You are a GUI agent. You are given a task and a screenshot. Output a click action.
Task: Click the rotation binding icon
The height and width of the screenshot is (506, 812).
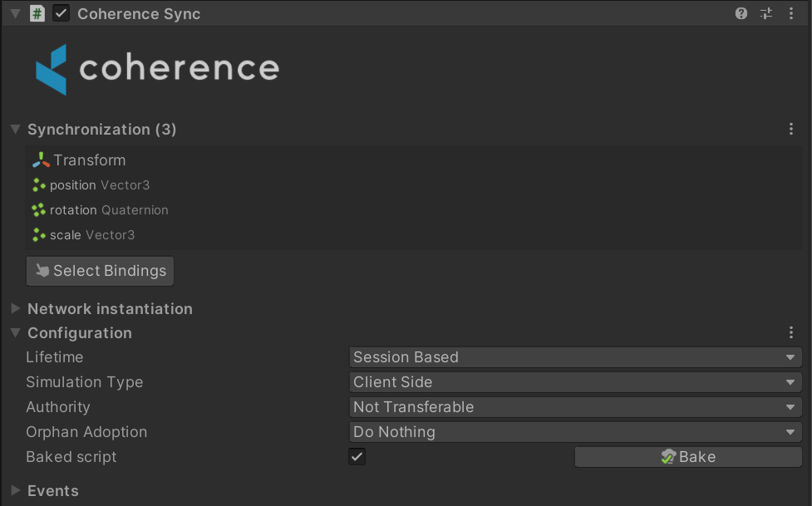pyautogui.click(x=39, y=209)
